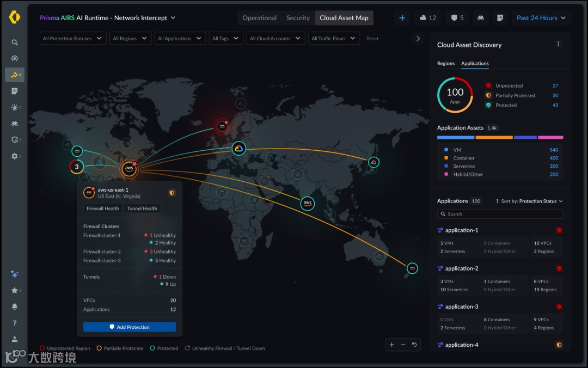Switch to the Regions tab
The height and width of the screenshot is (368, 588).
point(445,63)
